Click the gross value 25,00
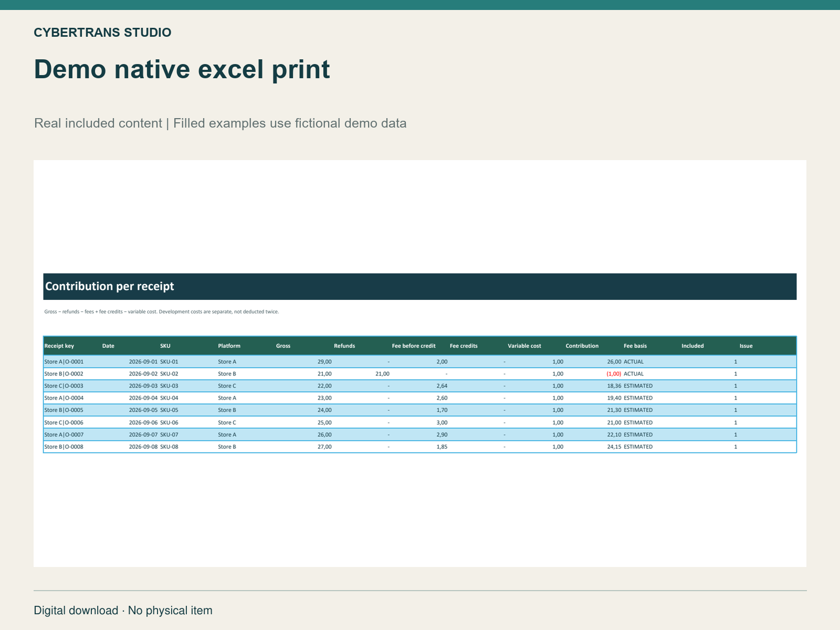 [x=324, y=423]
